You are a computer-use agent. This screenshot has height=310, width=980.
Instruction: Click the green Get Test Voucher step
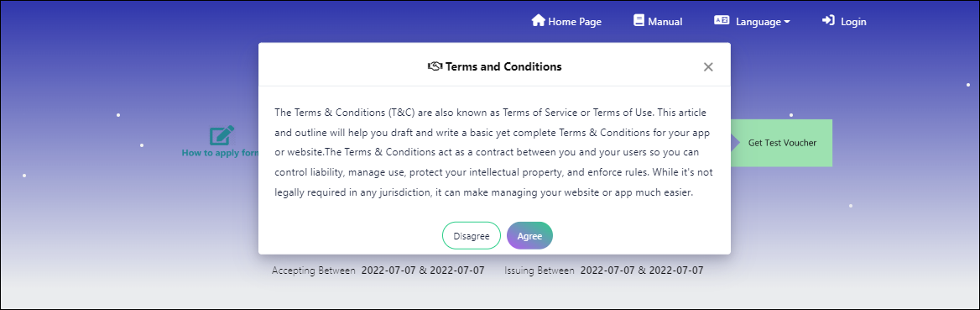(x=781, y=143)
